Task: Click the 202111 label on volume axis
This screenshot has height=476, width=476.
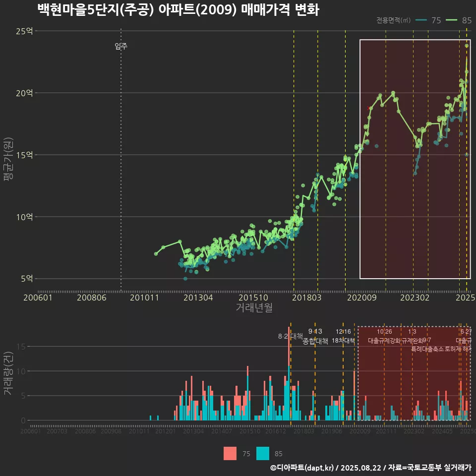Action: [x=386, y=431]
